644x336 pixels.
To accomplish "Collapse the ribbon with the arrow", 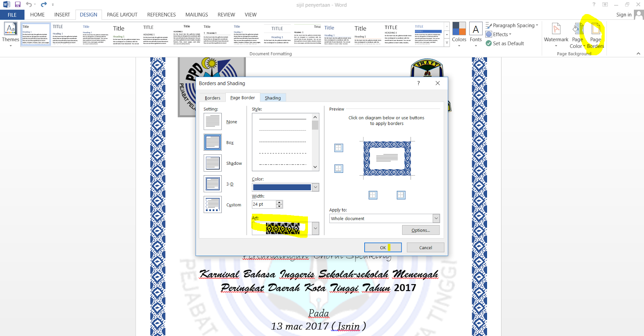I will tap(638, 53).
